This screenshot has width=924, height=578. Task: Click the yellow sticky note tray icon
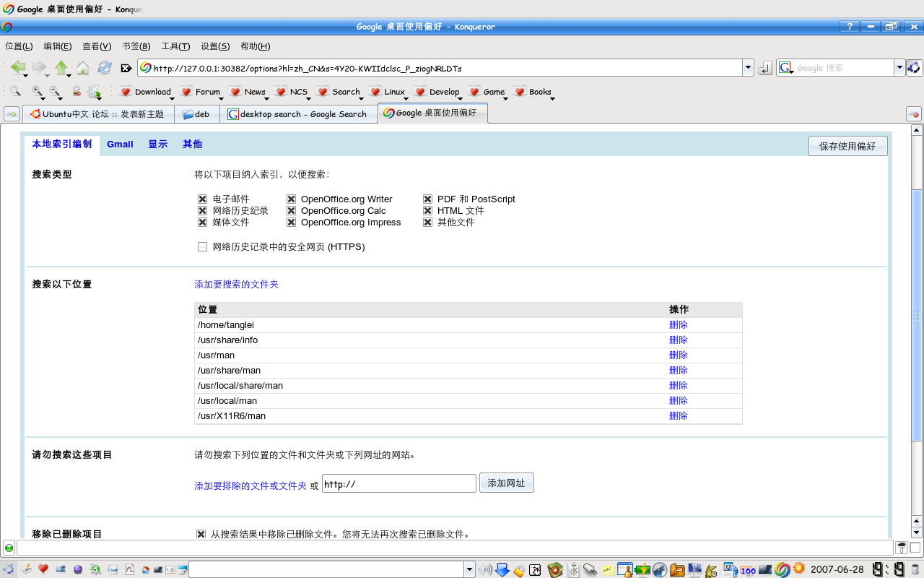pos(608,570)
